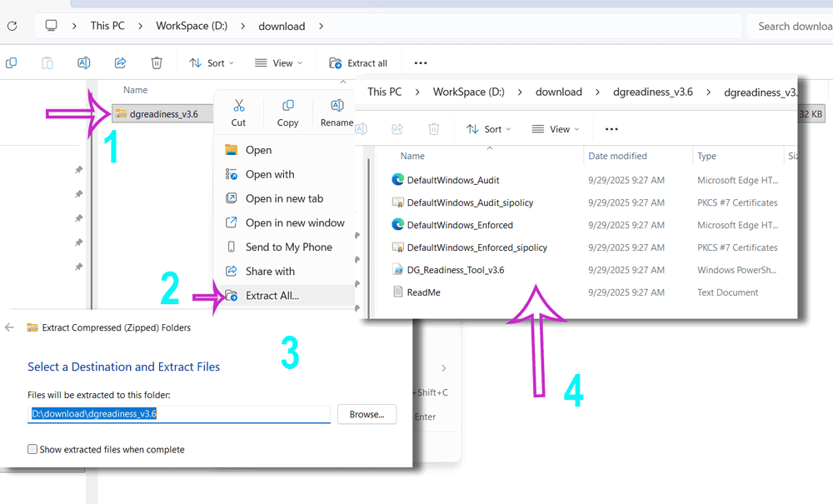Click Edge icon of DefaultWindows_Audit

pos(397,179)
